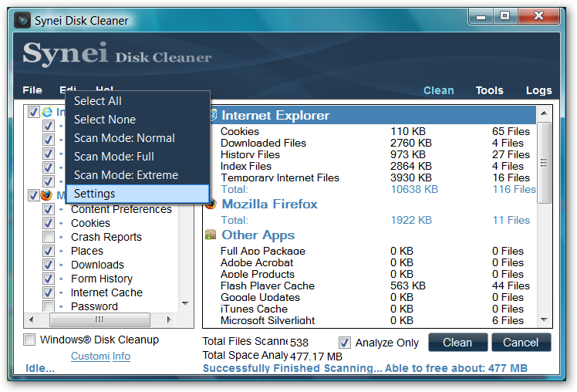577x392 pixels.
Task: Select the Internet Explorer results header
Action: tap(369, 115)
